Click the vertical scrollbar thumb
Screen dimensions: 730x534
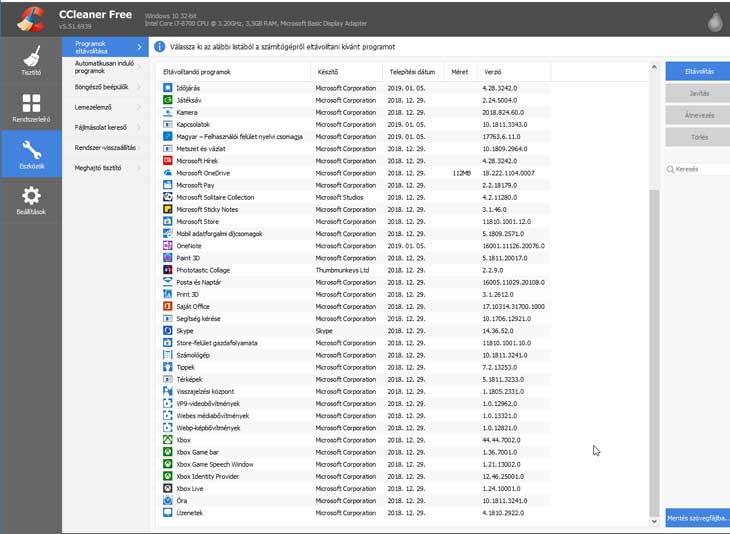[654, 352]
